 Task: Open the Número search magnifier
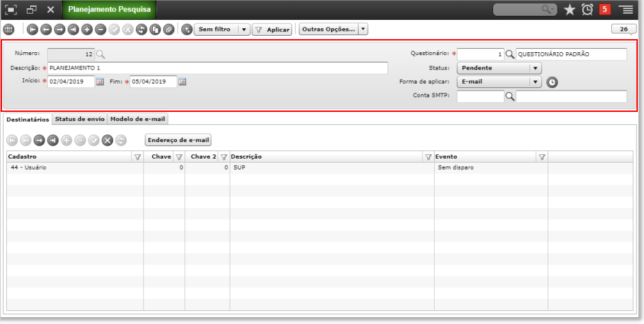[x=100, y=54]
